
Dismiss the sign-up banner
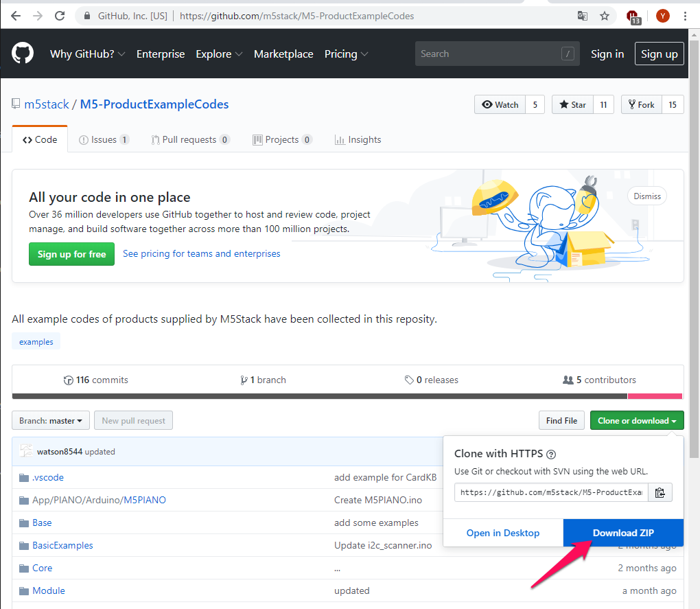pos(646,196)
